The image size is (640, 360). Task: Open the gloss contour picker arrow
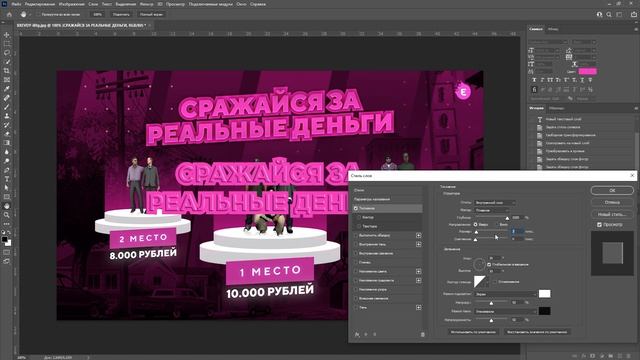[x=487, y=282]
